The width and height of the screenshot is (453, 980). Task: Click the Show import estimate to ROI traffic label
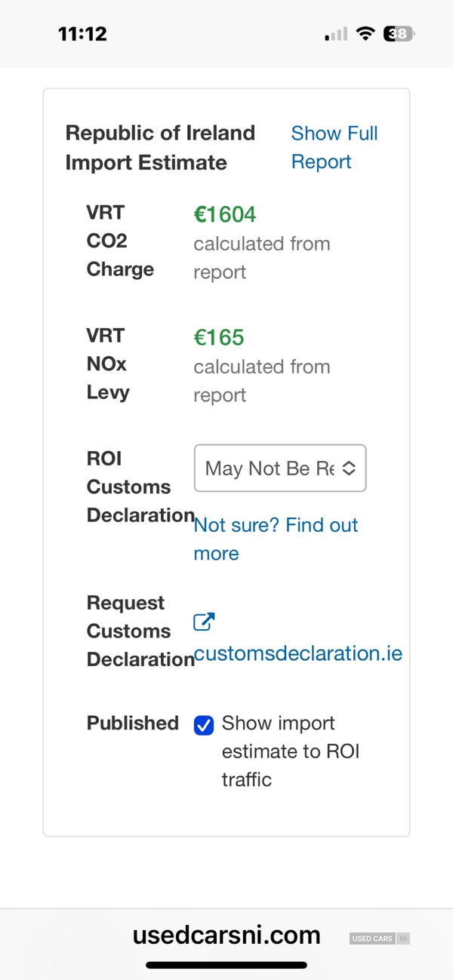(x=290, y=751)
